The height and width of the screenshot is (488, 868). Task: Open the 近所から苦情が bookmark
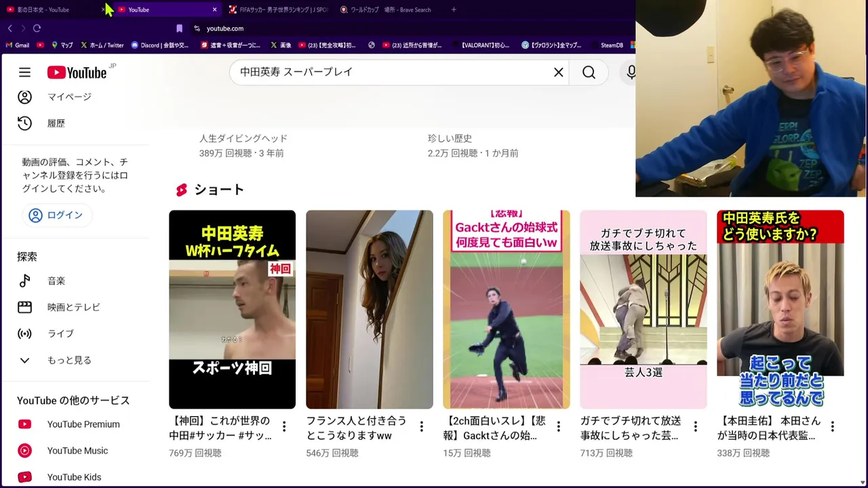point(412,45)
